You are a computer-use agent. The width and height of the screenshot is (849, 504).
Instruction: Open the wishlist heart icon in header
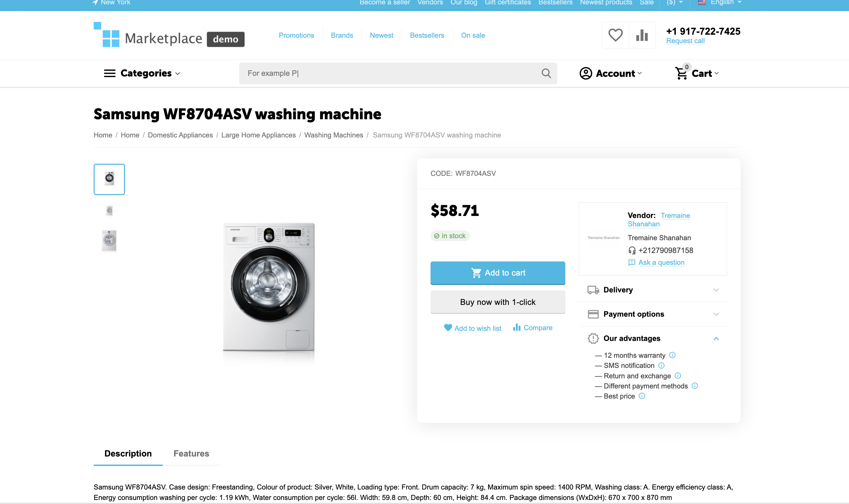click(615, 35)
